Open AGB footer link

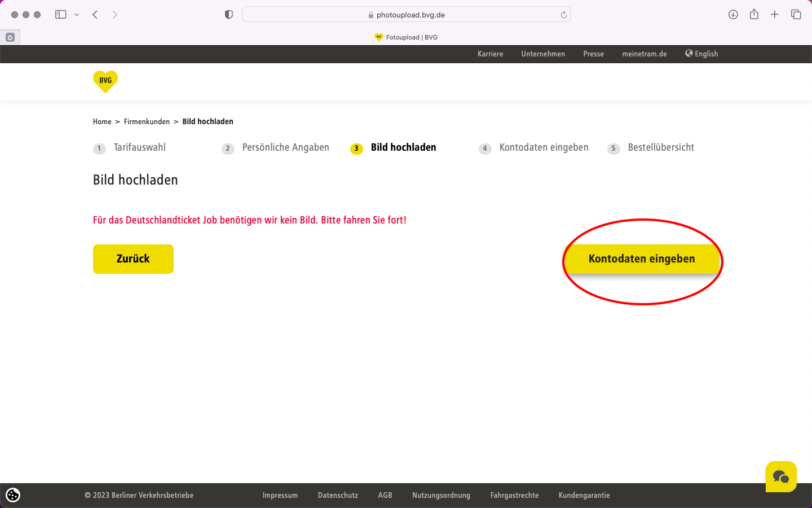click(x=385, y=496)
